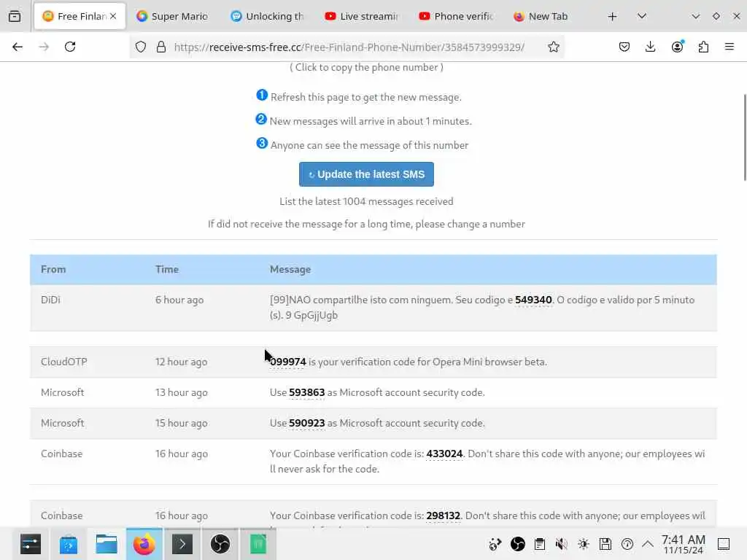Open the clipboard tray icon
This screenshot has height=560, width=747.
click(539, 544)
